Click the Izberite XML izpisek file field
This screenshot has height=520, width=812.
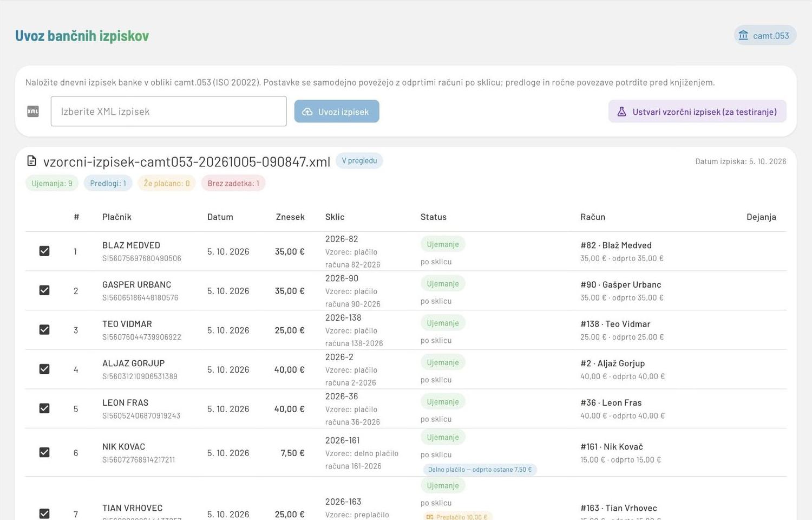(x=168, y=111)
